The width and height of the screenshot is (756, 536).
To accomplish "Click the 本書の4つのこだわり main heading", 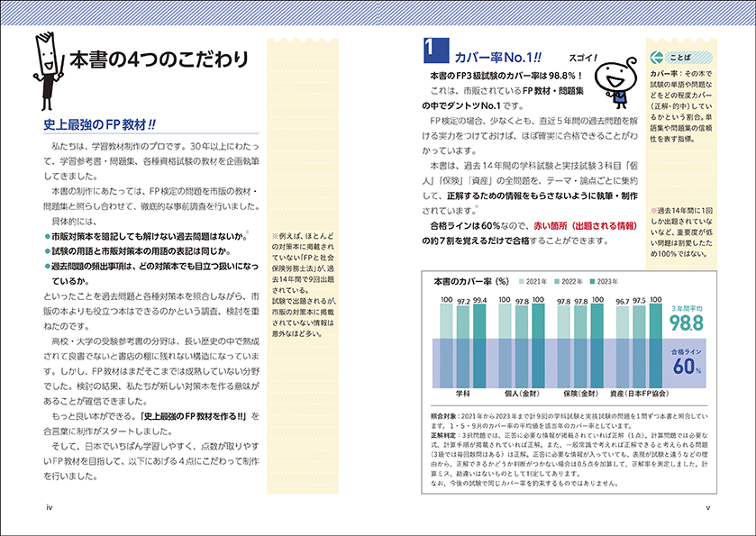I will click(159, 59).
